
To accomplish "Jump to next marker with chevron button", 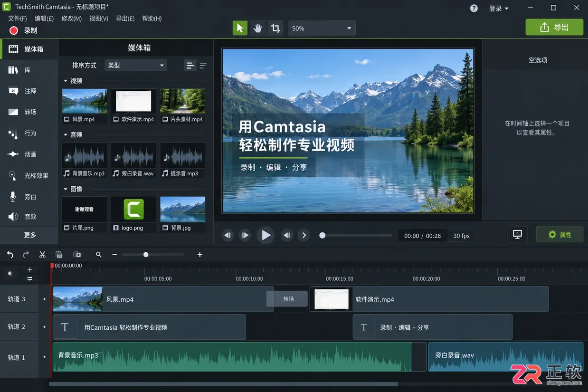I will point(303,235).
